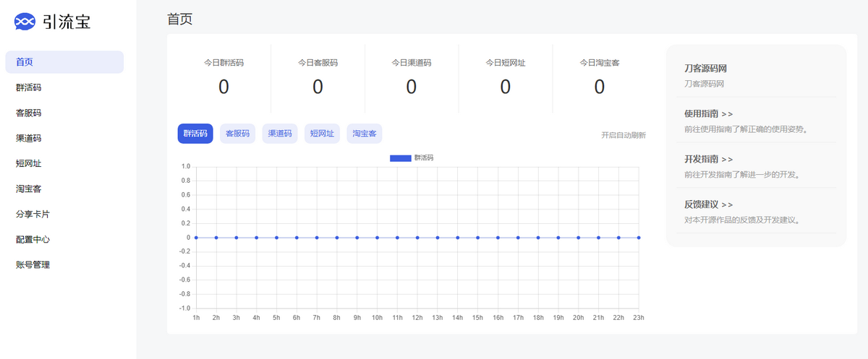Toggle 群活码 legend color box in chart
The height and width of the screenshot is (359, 868).
pos(400,157)
